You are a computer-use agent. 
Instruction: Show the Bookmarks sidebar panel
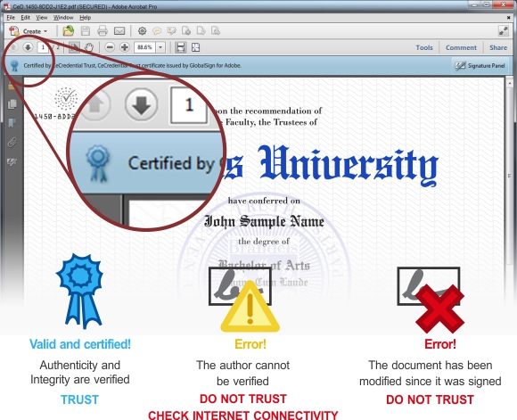coord(12,123)
